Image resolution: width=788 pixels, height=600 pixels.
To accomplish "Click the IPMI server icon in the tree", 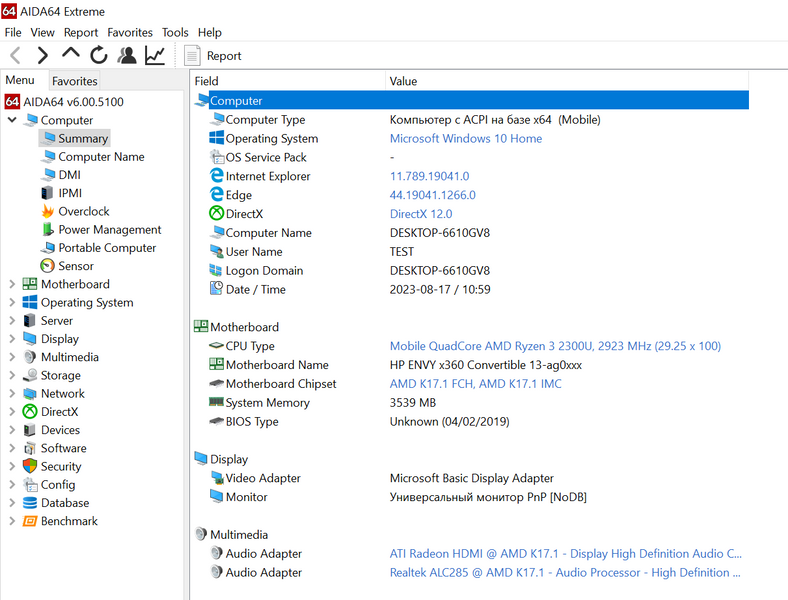I will click(x=47, y=193).
